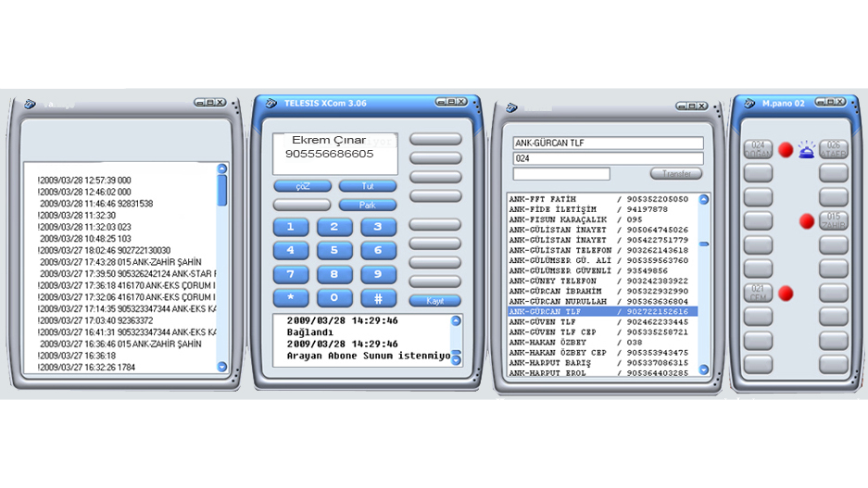This screenshot has width=868, height=488.
Task: Click the Park button
Action: point(368,205)
